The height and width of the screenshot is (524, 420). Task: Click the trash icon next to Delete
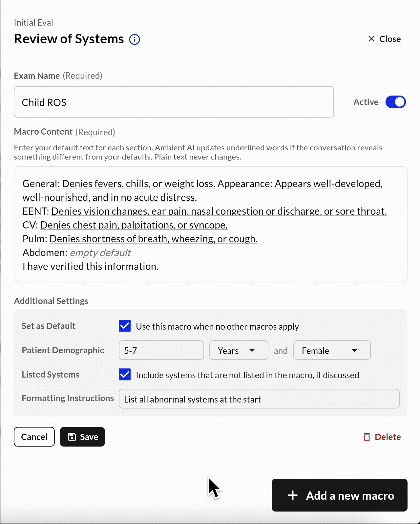[x=367, y=437]
